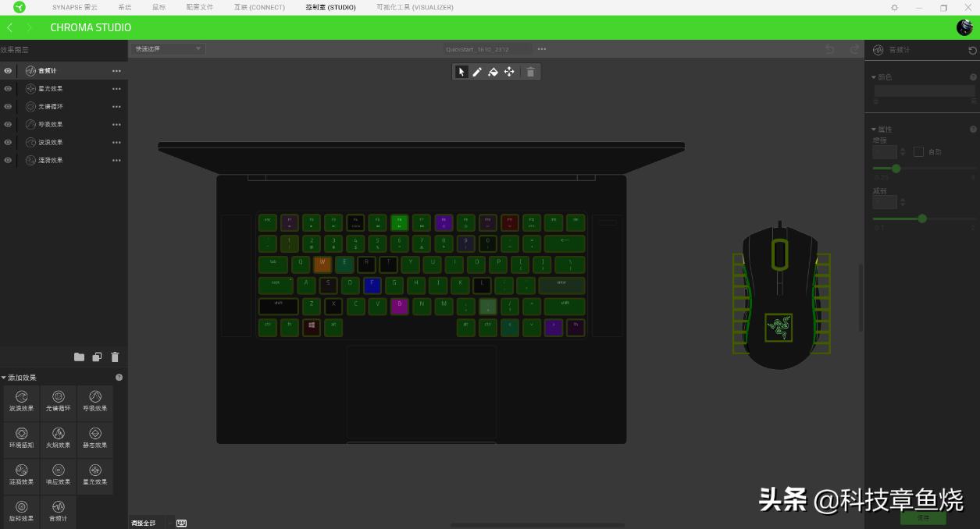This screenshot has width=980, height=529.
Task: Open the 光谱循环 layer three-dot menu
Action: coord(116,106)
